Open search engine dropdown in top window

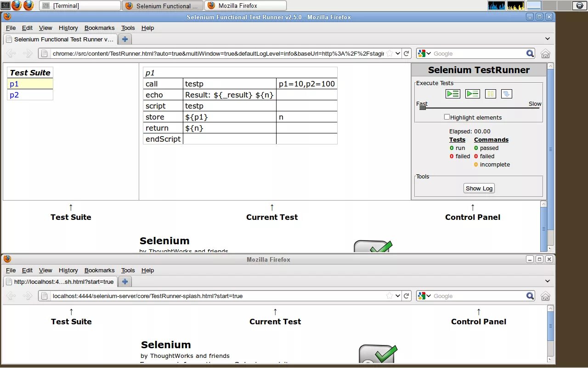(424, 53)
